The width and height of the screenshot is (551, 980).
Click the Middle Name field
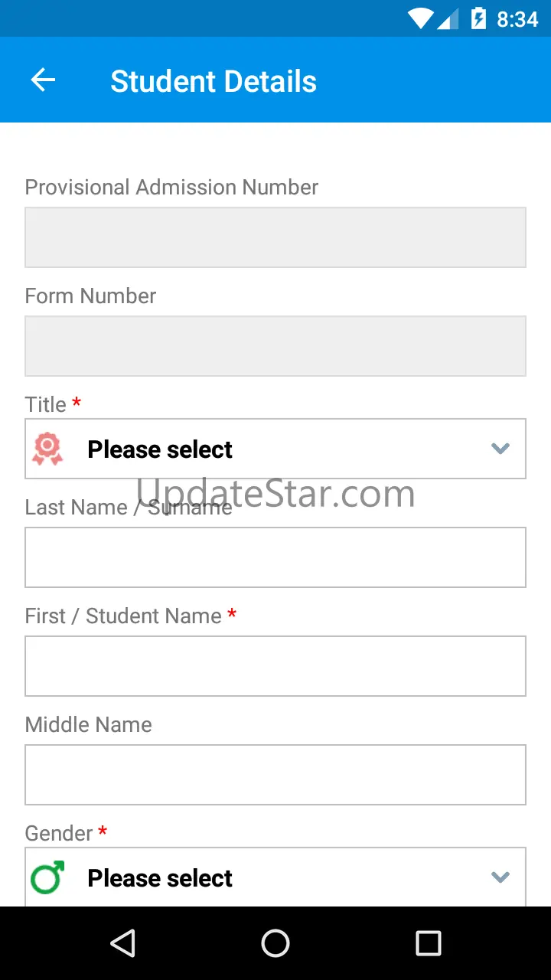pyautogui.click(x=275, y=775)
